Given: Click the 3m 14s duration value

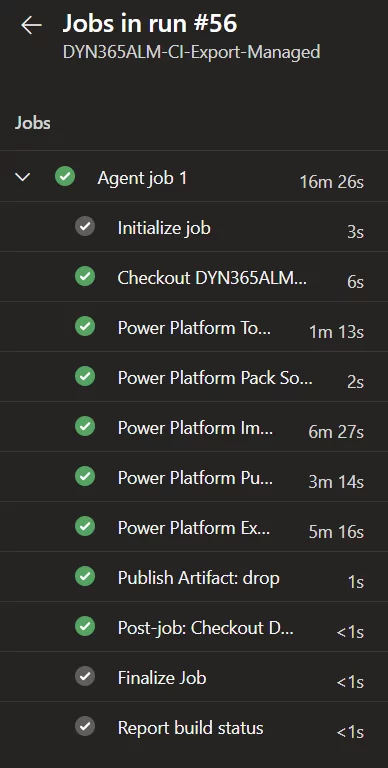Looking at the screenshot, I should click(x=336, y=482).
